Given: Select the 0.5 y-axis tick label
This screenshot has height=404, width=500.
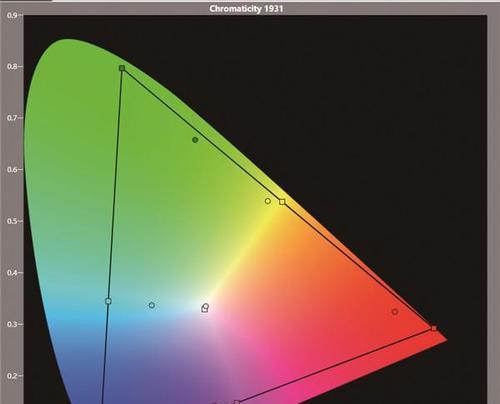Looking at the screenshot, I should click(12, 221).
